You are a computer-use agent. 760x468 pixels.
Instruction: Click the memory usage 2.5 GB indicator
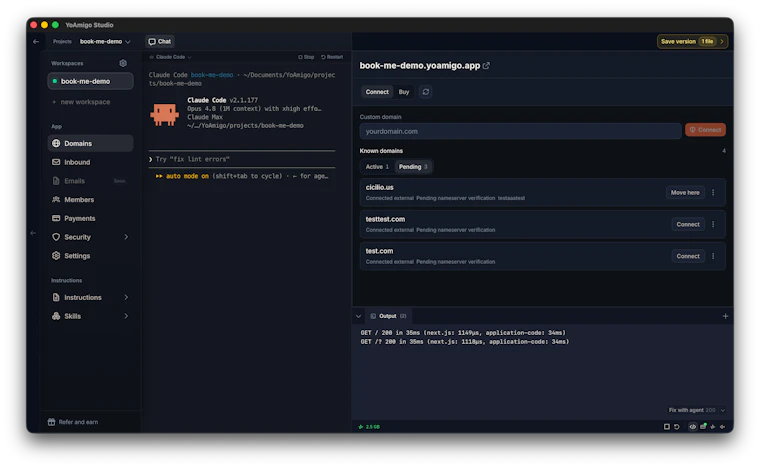tap(369, 427)
